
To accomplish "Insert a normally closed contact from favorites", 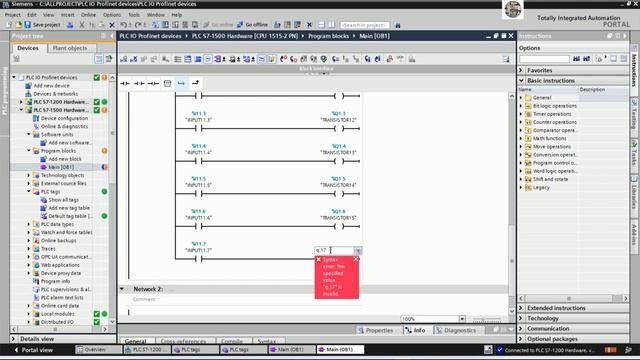I will tap(139, 83).
